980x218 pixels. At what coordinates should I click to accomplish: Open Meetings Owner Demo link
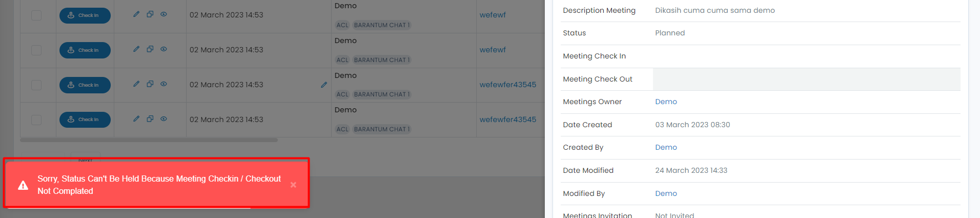tap(666, 102)
